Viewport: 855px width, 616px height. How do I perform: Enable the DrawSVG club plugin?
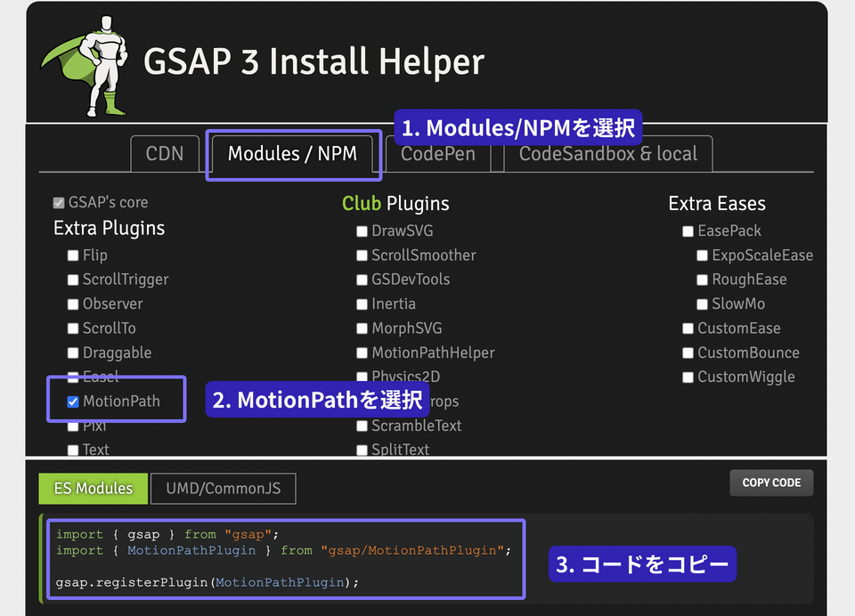362,231
